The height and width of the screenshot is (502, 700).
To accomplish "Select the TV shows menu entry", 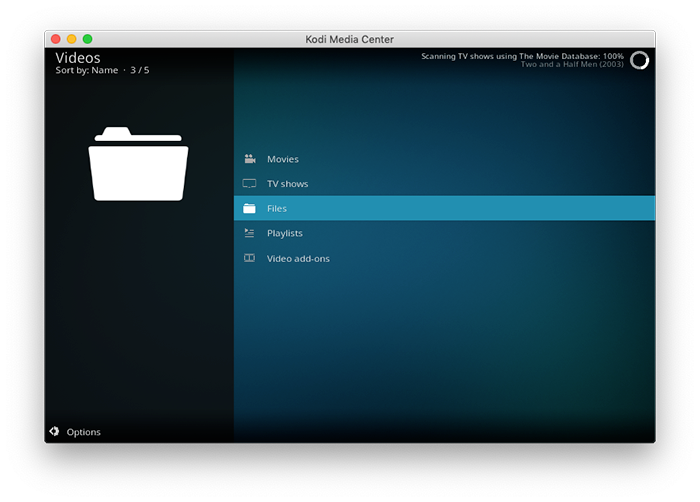I will click(x=287, y=184).
